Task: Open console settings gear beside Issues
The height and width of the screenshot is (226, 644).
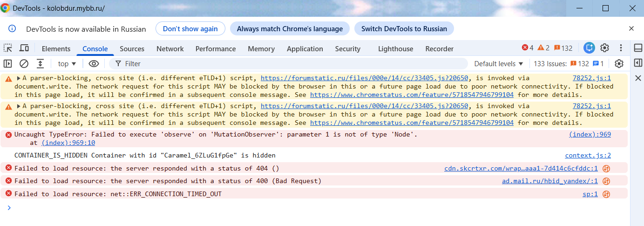Action: pyautogui.click(x=619, y=63)
